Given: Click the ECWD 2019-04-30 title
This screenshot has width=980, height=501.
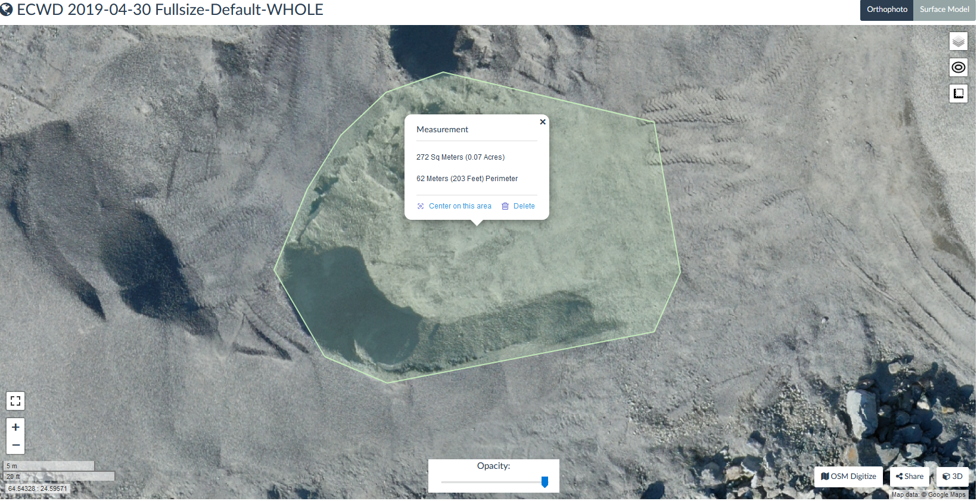Looking at the screenshot, I should point(170,10).
